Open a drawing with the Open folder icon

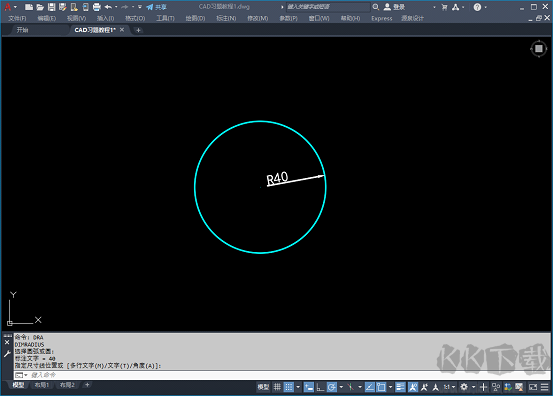(40, 7)
